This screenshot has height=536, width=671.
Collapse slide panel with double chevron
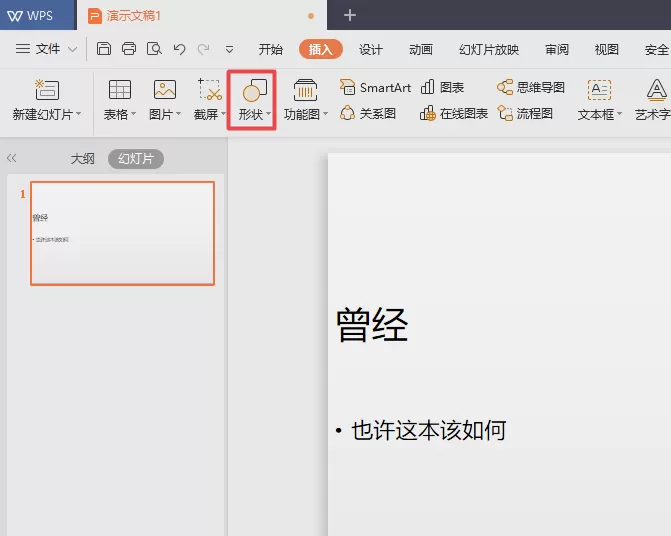[12, 158]
